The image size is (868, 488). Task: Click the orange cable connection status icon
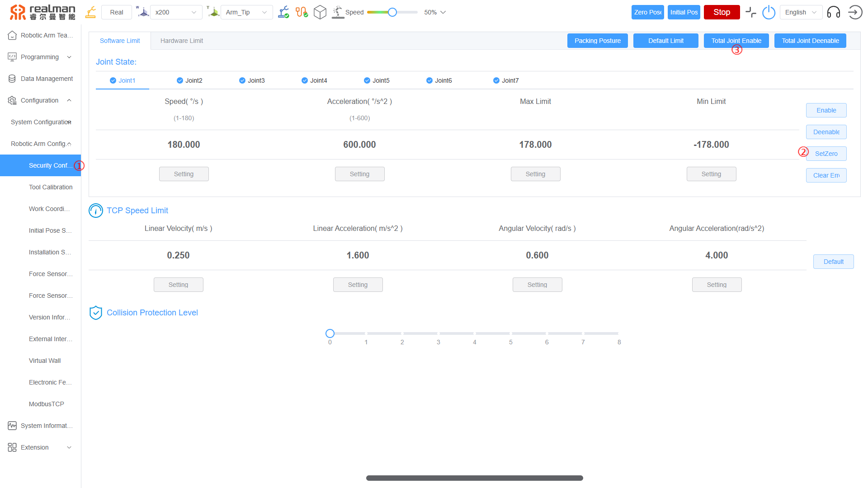click(302, 12)
